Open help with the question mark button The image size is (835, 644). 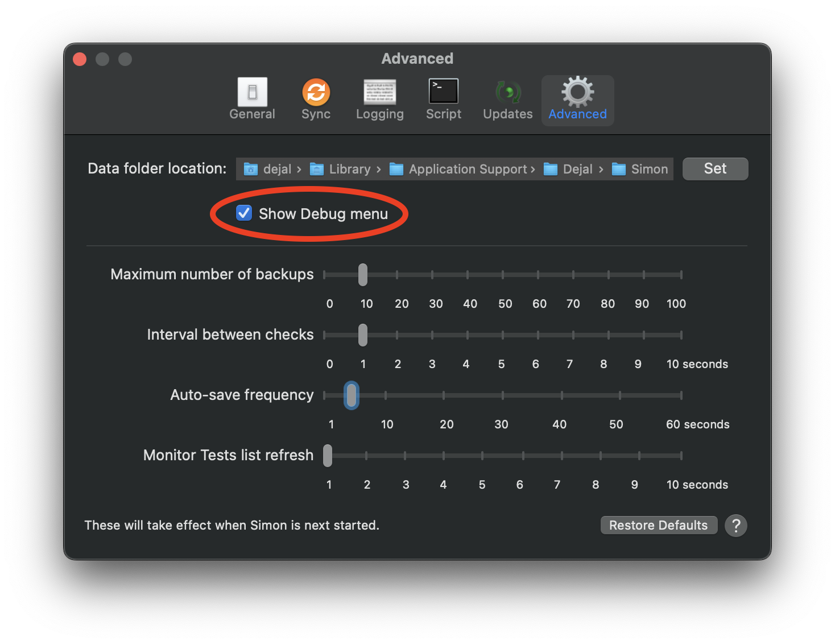pos(736,525)
